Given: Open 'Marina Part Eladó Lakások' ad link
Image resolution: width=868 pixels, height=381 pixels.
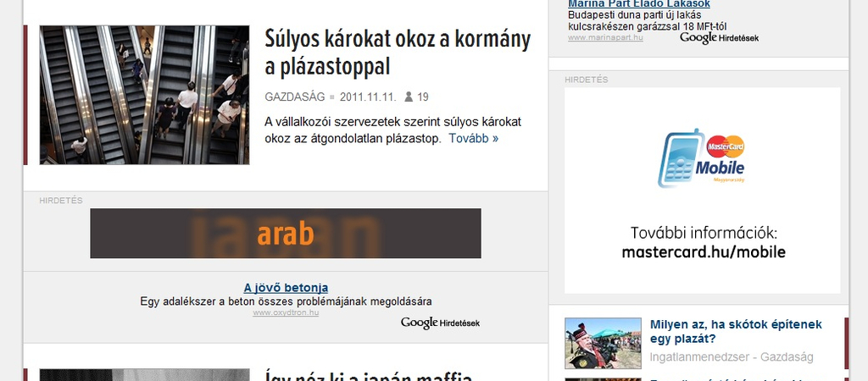Looking at the screenshot, I should click(639, 4).
